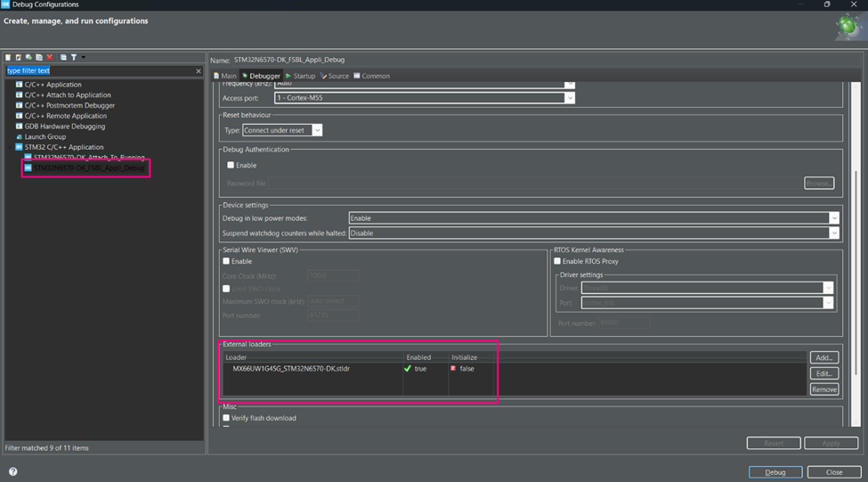The height and width of the screenshot is (482, 868).
Task: Check Enable RTOS Proxy option
Action: tap(558, 261)
